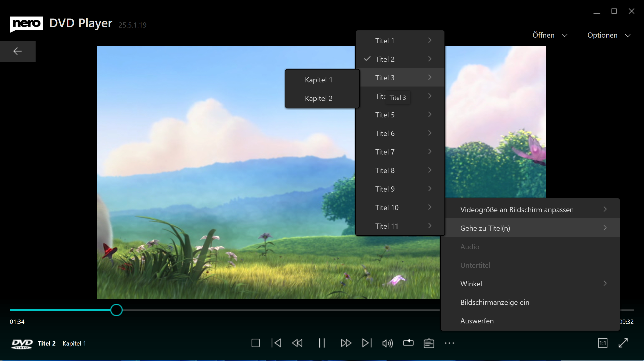This screenshot has width=644, height=361.
Task: Open the volume control
Action: pyautogui.click(x=387, y=343)
